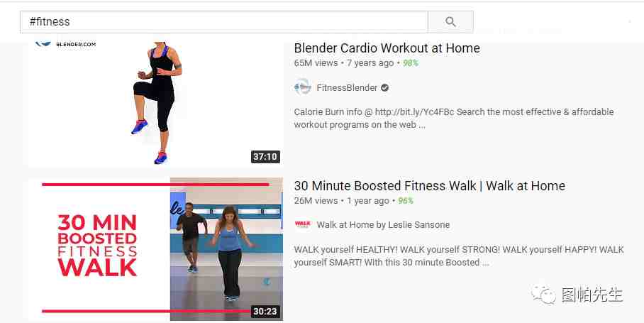The height and width of the screenshot is (323, 644).
Task: Visit Walk at Home by Leslie Sansone channel
Action: 383,225
